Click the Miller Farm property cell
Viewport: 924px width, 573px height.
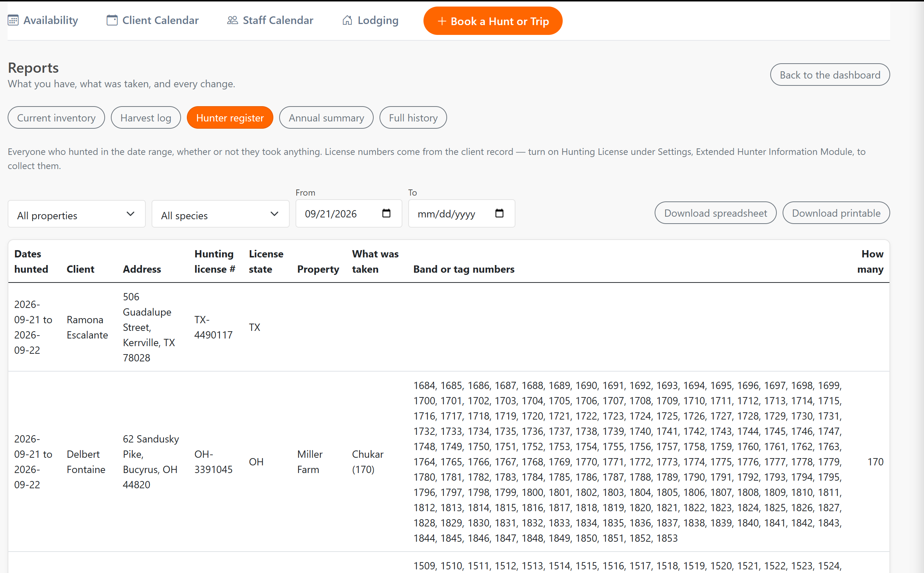(x=310, y=462)
